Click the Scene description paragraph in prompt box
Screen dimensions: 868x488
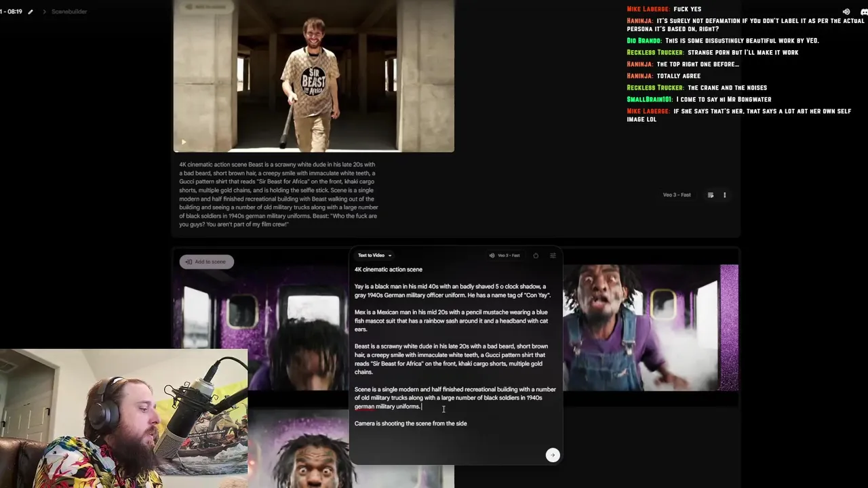coord(455,398)
